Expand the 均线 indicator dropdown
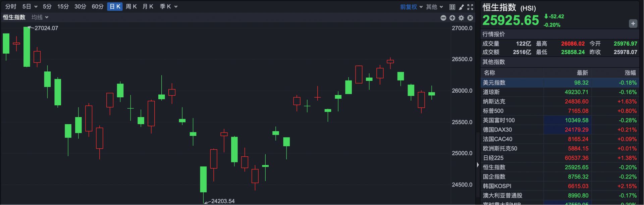644x205 pixels. click(40, 17)
